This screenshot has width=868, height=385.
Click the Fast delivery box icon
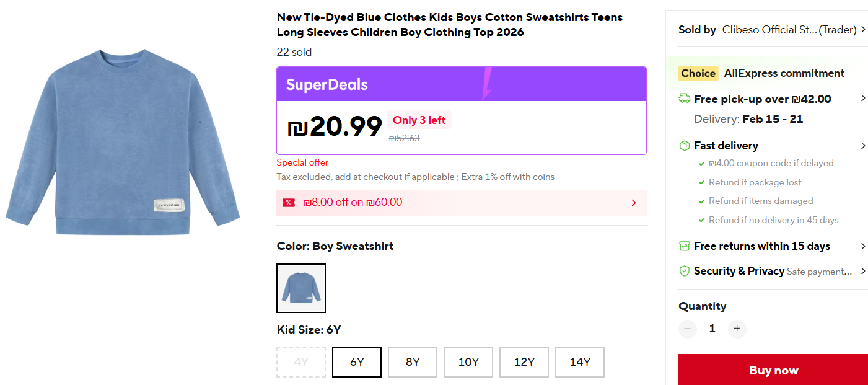click(685, 146)
